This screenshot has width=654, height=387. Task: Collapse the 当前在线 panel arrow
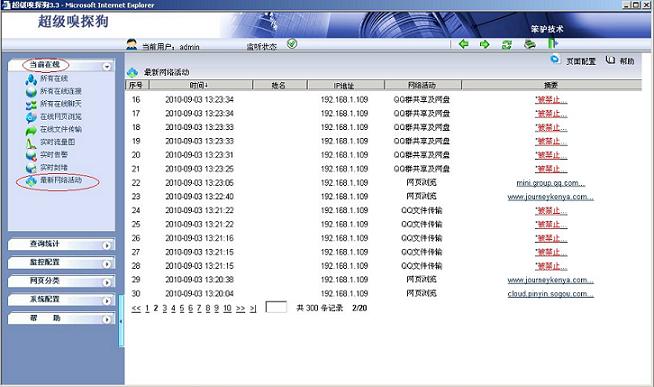point(107,67)
